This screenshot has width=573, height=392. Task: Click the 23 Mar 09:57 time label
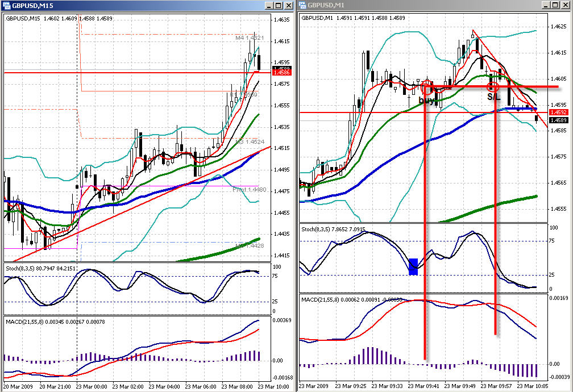(x=496, y=386)
